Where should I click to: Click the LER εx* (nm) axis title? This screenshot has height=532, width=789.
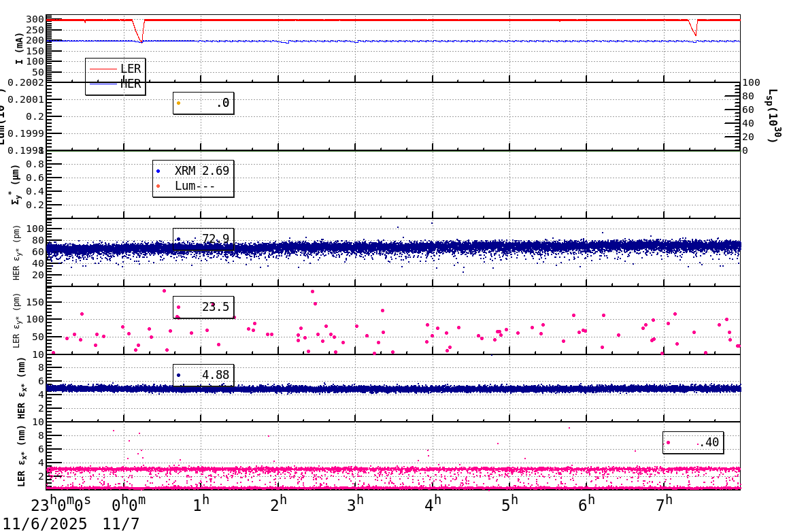pos(21,456)
